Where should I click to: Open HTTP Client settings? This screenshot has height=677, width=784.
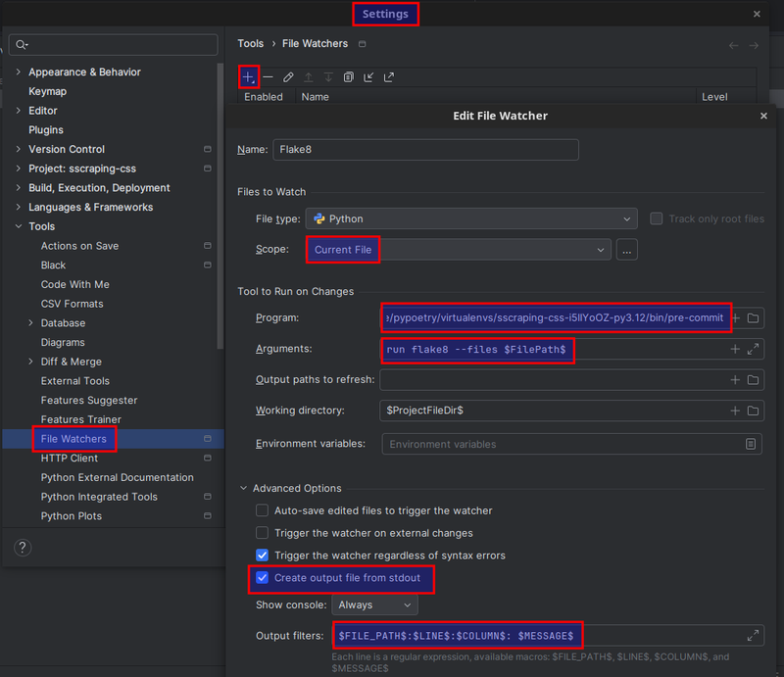click(69, 458)
